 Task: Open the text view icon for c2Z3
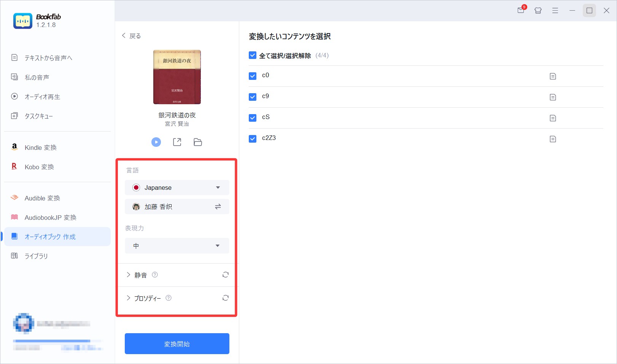click(x=553, y=139)
